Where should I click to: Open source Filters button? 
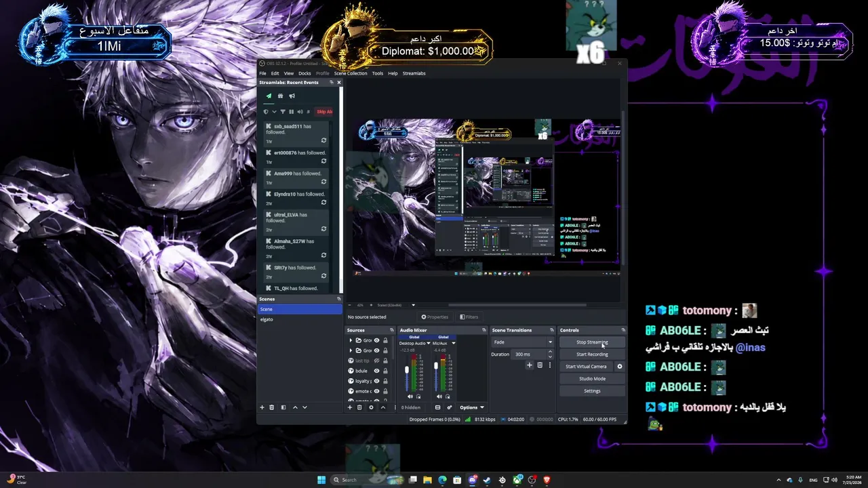pos(469,317)
